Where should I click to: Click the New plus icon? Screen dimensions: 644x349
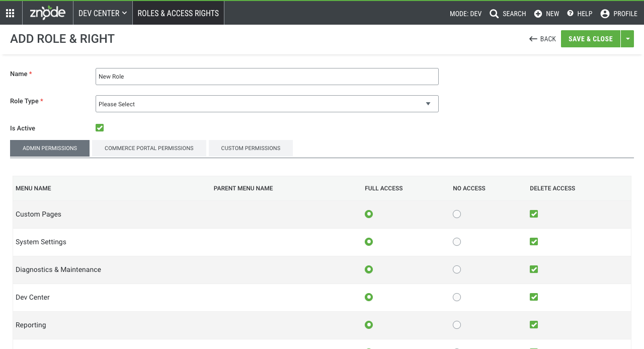click(538, 14)
